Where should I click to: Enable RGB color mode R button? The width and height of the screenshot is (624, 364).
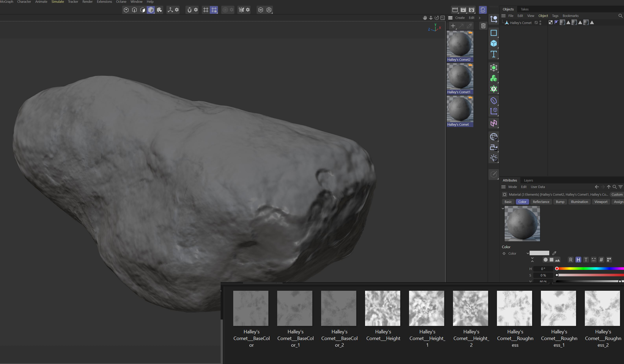point(571,260)
